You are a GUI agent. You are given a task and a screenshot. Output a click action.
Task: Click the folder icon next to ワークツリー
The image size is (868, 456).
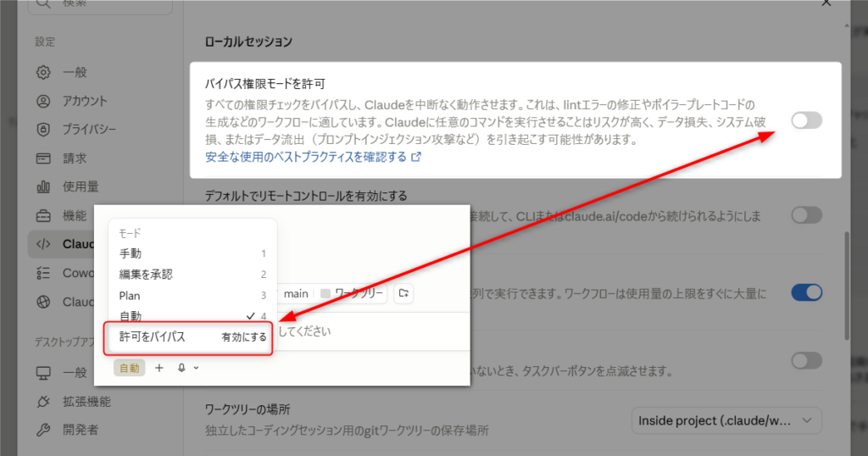pos(403,293)
